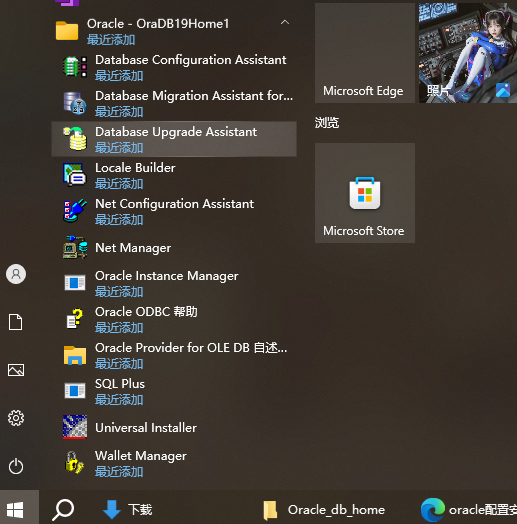
Task: Click the Oracle - OraDB19Home1 folder
Action: [174, 31]
